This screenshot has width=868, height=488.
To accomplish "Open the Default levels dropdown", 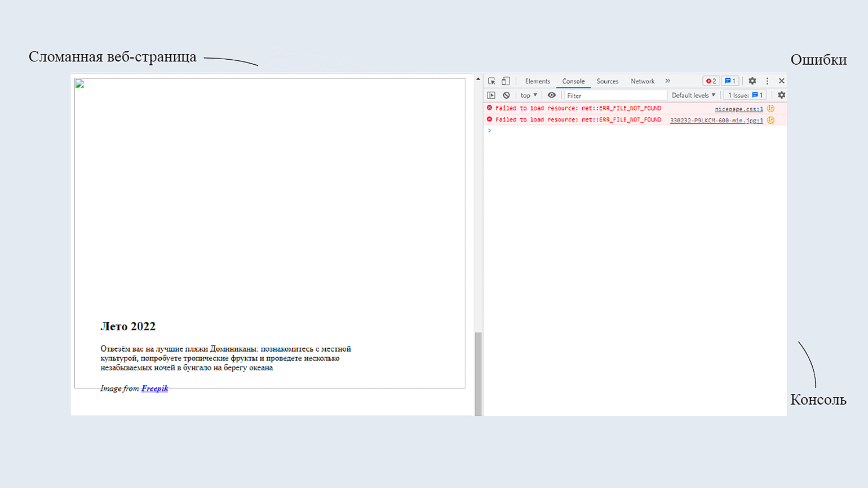I will (x=693, y=95).
